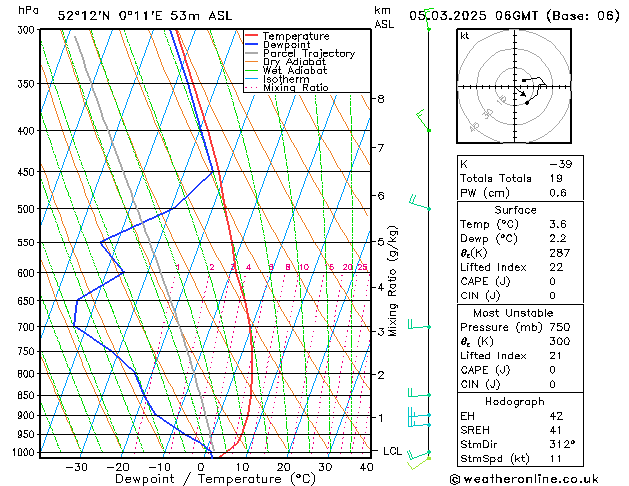The height and width of the screenshot is (486, 629).
Task: Click the date 05.03.2025 06GMT header
Action: 514,16
